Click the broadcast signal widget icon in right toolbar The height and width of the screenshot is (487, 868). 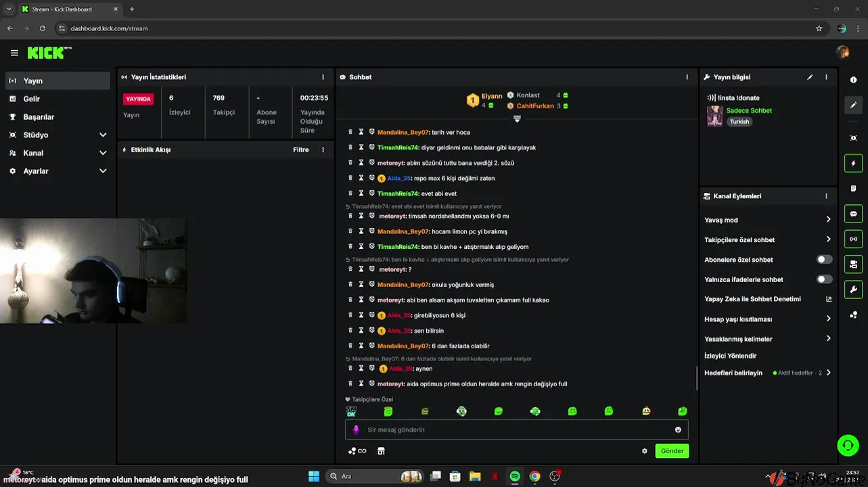853,239
